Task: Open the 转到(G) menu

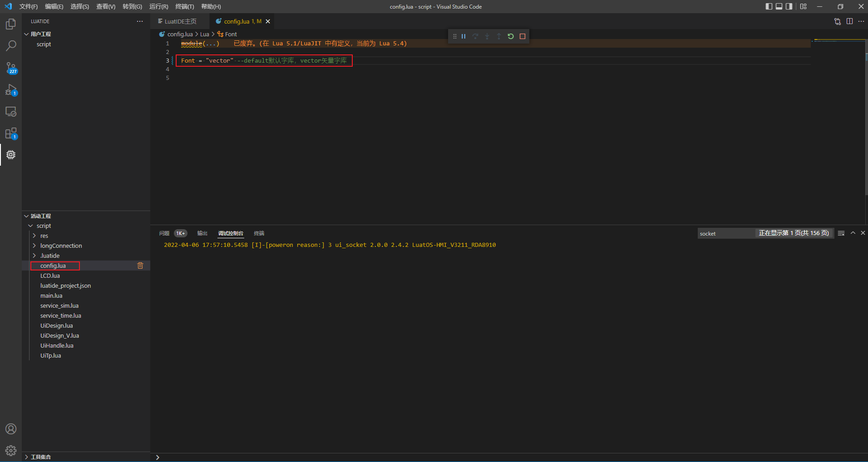Action: (132, 6)
